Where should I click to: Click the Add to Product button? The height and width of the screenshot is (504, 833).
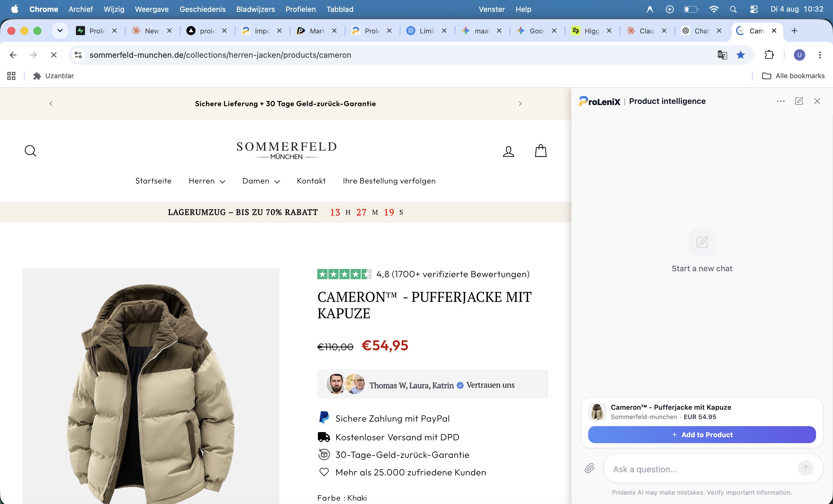coord(702,434)
